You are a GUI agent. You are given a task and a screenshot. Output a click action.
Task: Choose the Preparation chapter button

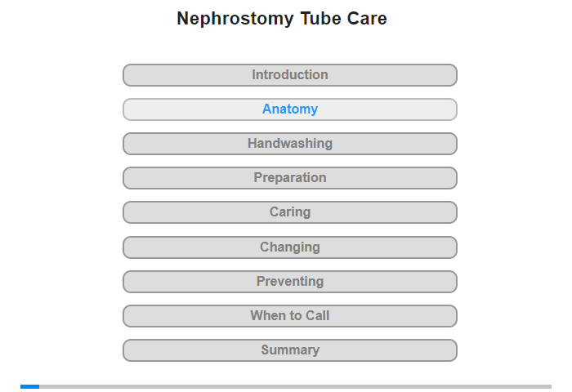click(x=289, y=178)
